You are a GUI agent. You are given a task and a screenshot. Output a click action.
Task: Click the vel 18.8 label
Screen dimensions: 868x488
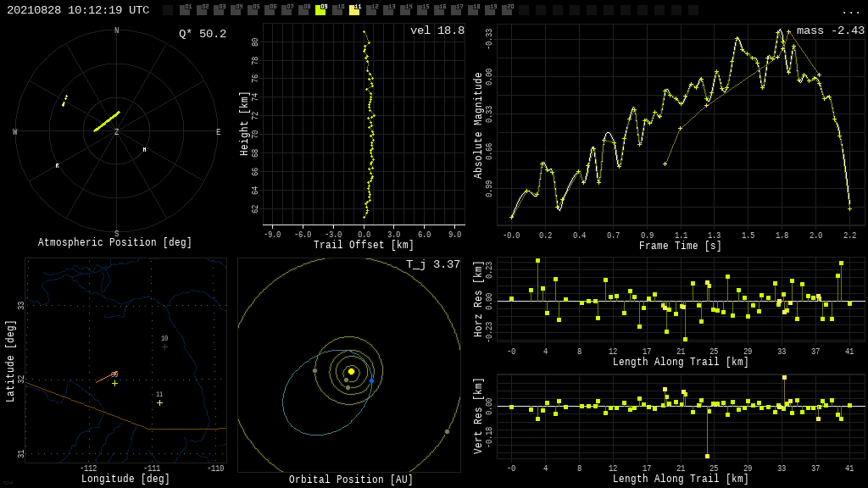[x=437, y=31]
